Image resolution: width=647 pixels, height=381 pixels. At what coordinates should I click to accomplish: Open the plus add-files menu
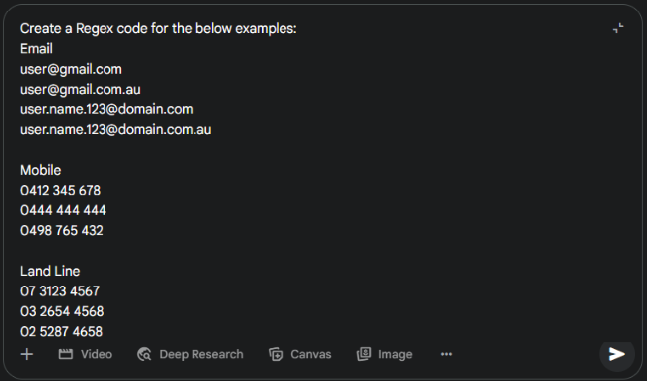tap(27, 354)
